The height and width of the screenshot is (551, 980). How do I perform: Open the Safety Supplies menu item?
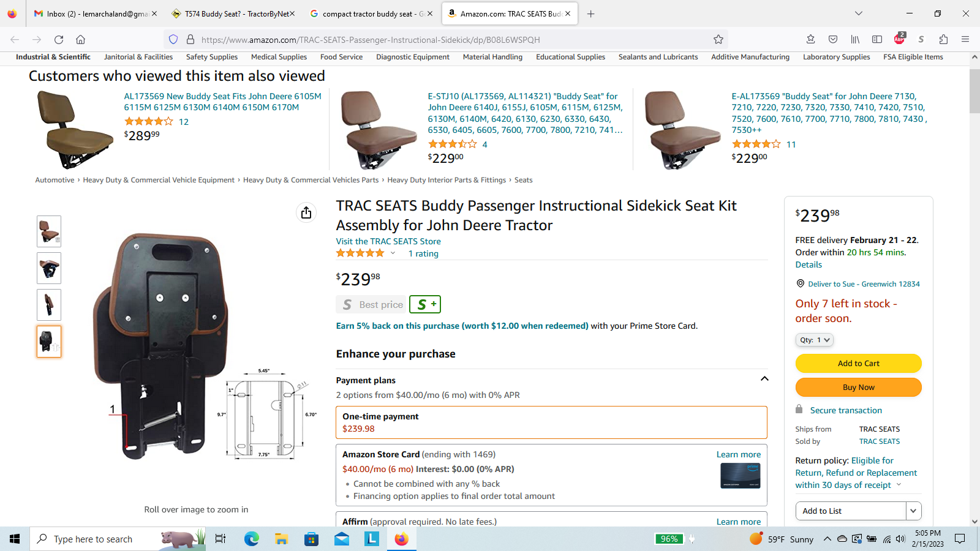tap(212, 57)
